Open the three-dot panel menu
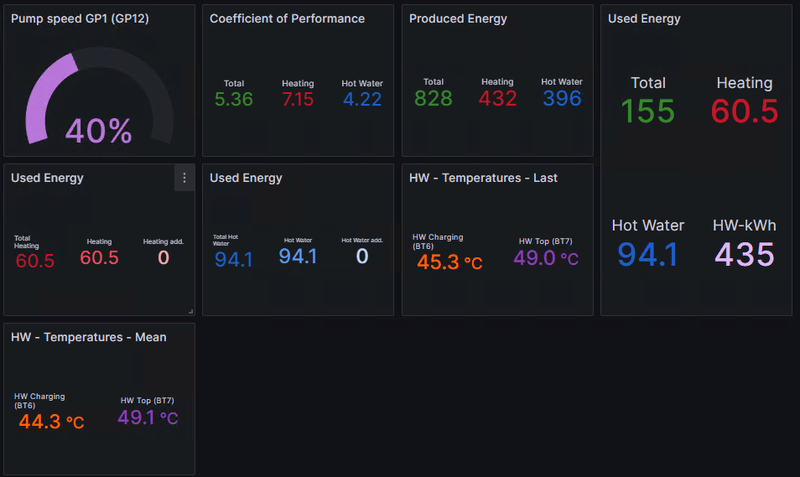Image resolution: width=800 pixels, height=477 pixels. pyautogui.click(x=183, y=178)
